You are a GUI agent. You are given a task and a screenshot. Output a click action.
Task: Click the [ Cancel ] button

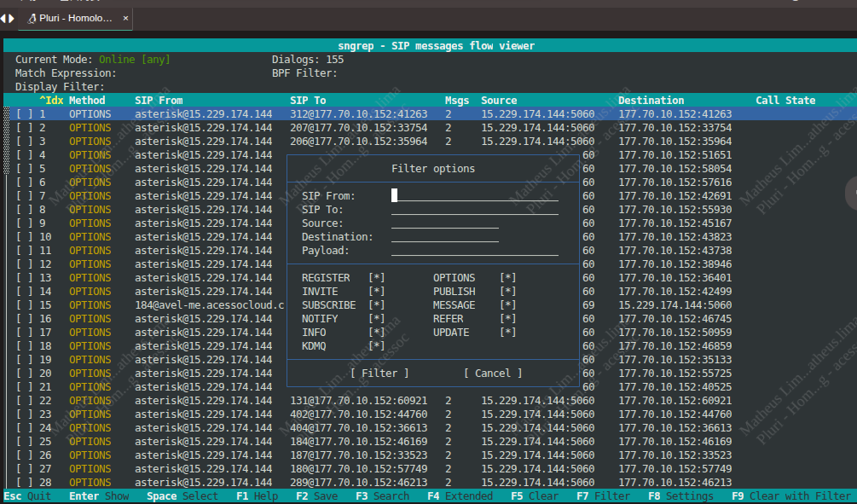pos(493,374)
